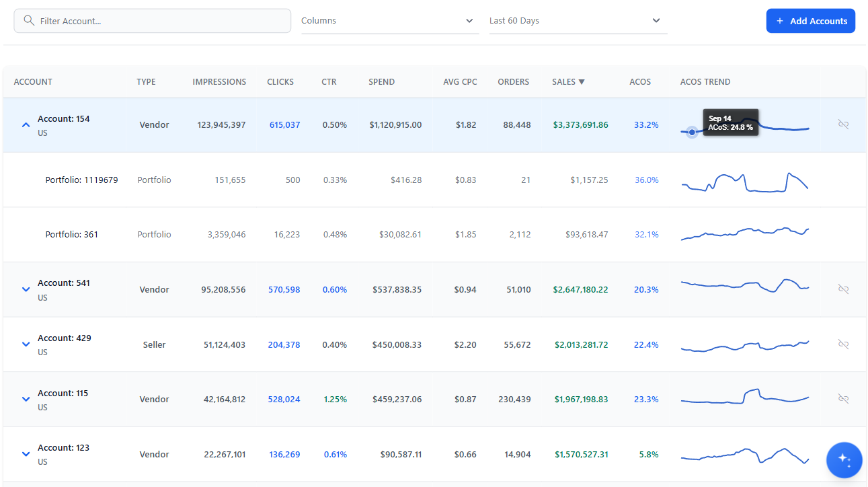Click the unlink icon on Account 541 row
868x487 pixels.
[x=843, y=289]
